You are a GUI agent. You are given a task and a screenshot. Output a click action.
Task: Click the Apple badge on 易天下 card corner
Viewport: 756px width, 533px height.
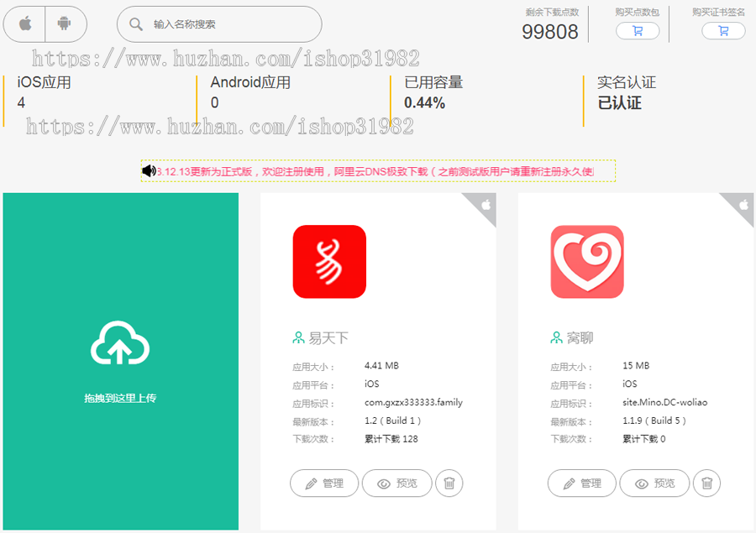(485, 204)
